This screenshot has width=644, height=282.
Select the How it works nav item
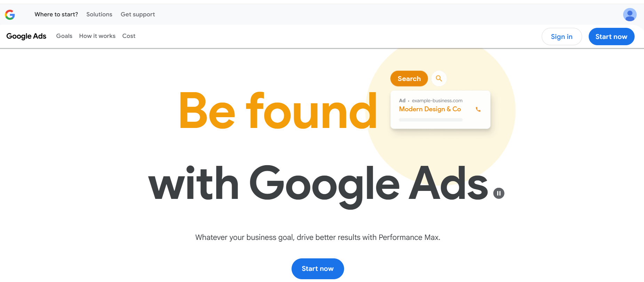[x=97, y=36]
